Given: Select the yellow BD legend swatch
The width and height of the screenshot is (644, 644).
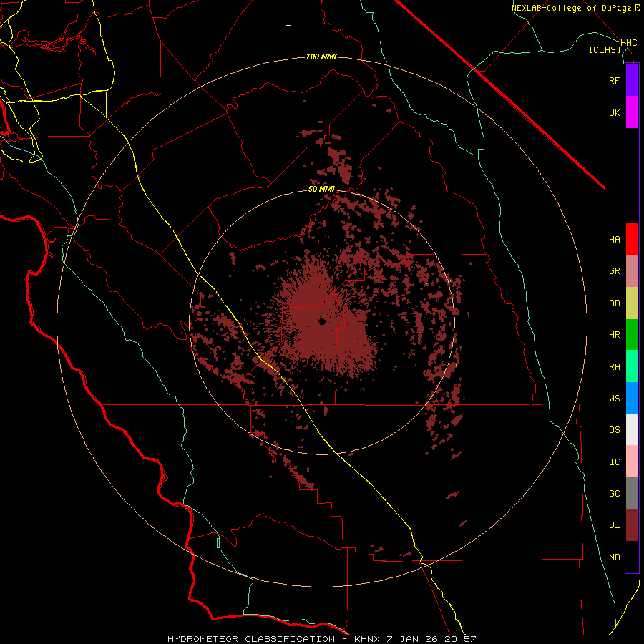Looking at the screenshot, I should click(x=632, y=303).
